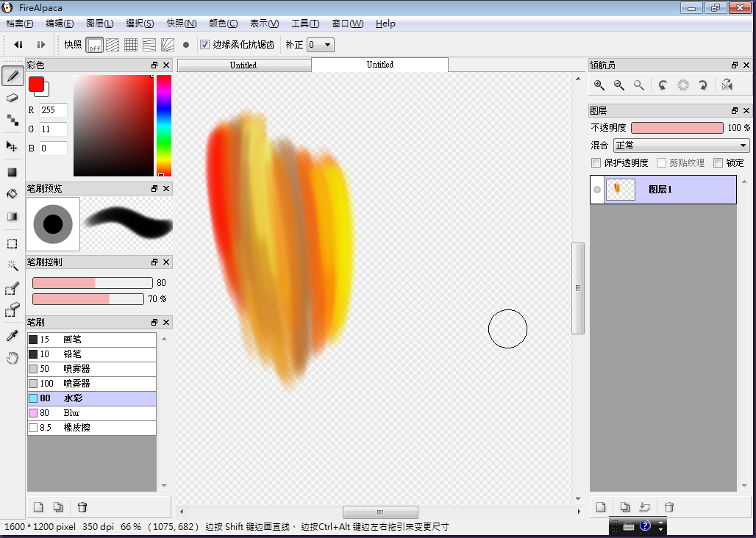
Task: Activate the zoom-in icon in 领航员 panel
Action: 599,85
